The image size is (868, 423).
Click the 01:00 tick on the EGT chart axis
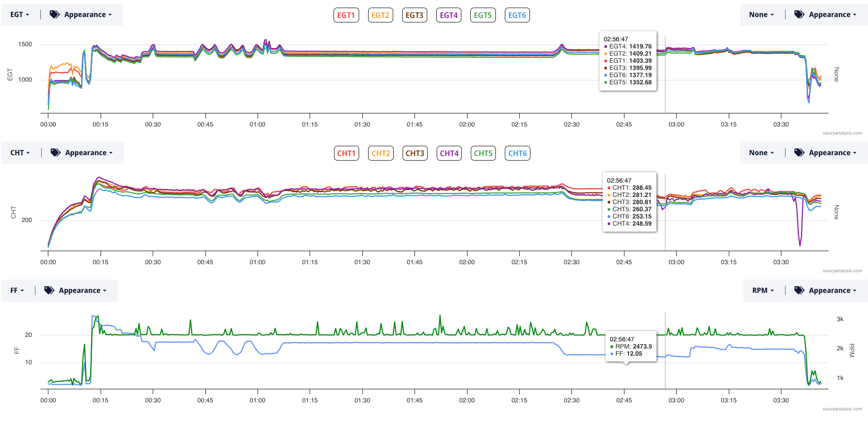(x=257, y=125)
